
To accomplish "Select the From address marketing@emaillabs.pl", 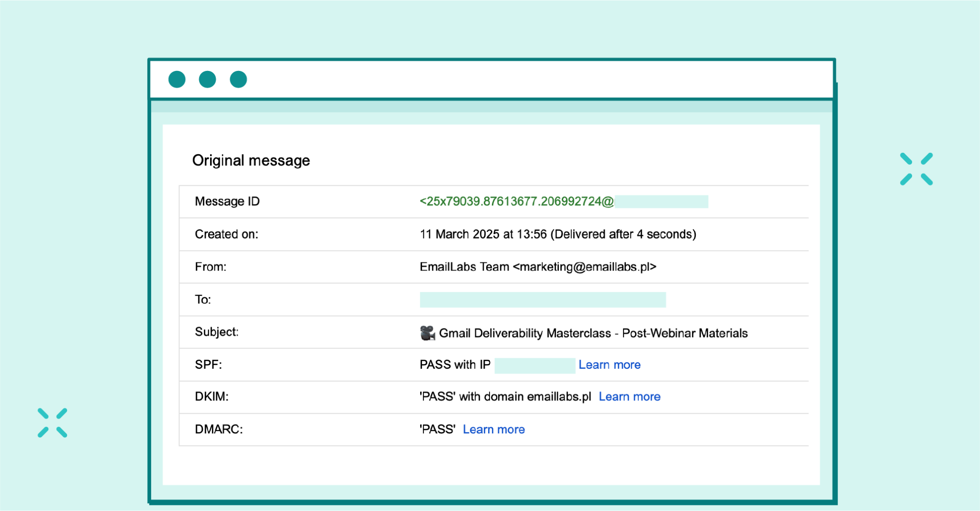I will coord(585,267).
